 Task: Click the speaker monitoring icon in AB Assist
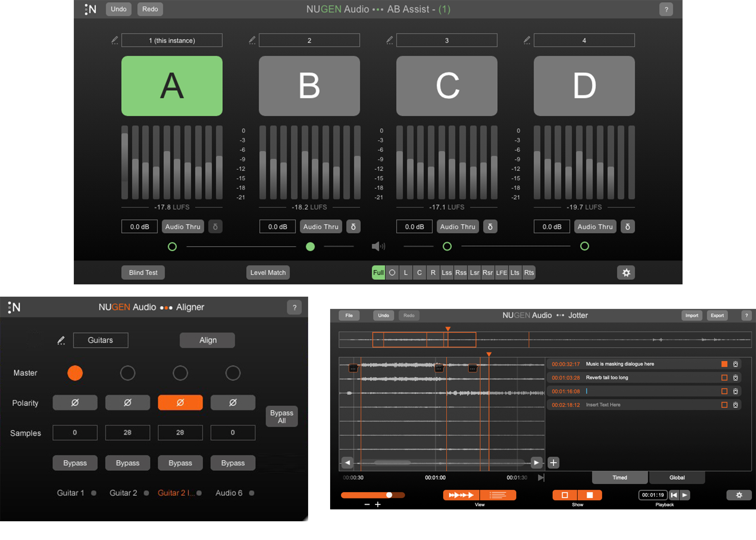click(x=379, y=246)
